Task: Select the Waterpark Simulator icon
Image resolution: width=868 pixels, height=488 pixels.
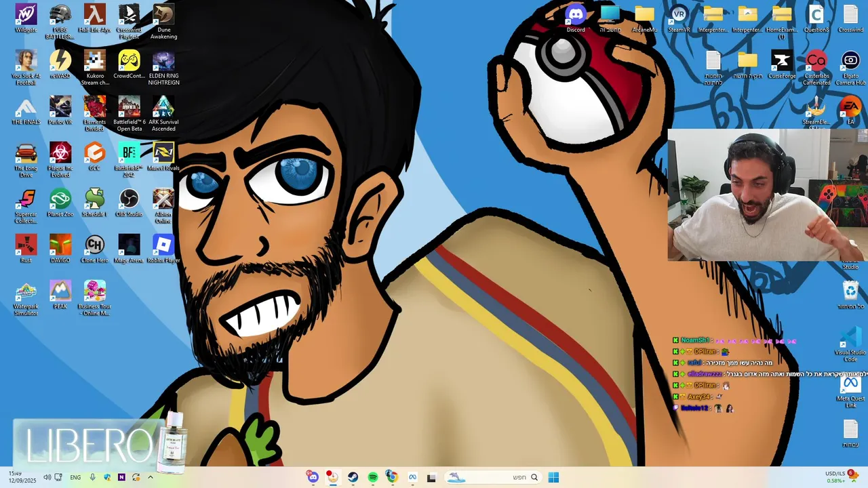Action: tap(26, 298)
